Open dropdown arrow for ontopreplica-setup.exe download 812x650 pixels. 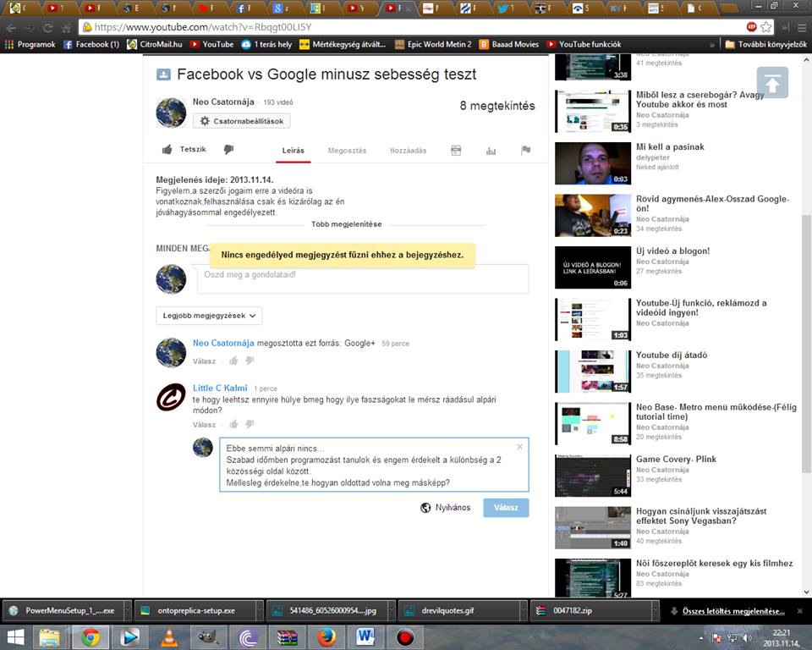(x=260, y=610)
